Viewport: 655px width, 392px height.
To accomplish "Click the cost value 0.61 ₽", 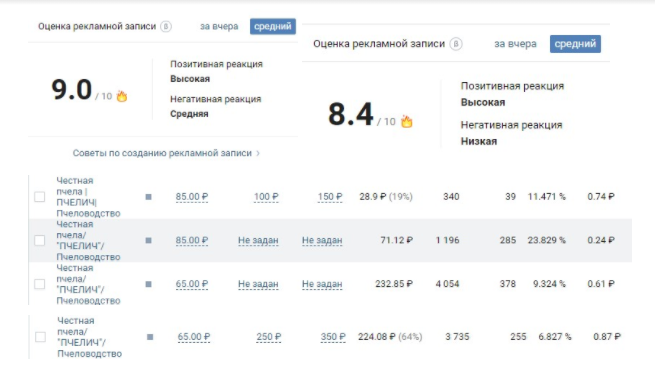I will coord(601,284).
